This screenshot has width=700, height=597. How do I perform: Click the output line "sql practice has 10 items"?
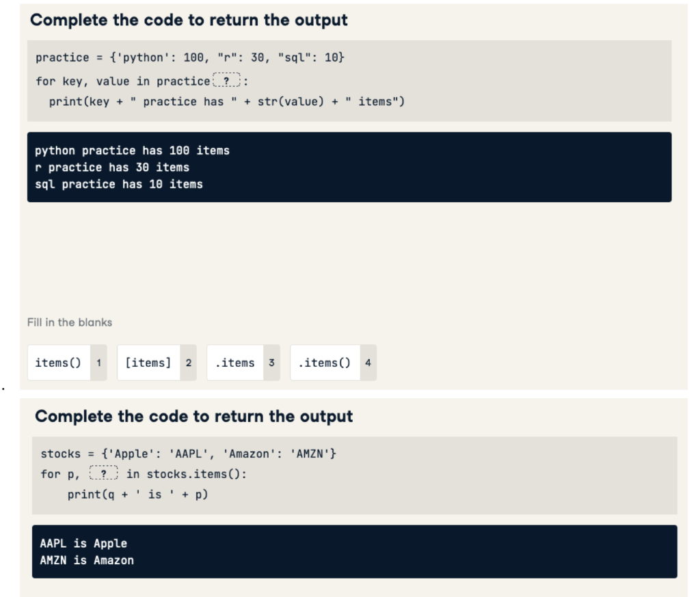[118, 184]
